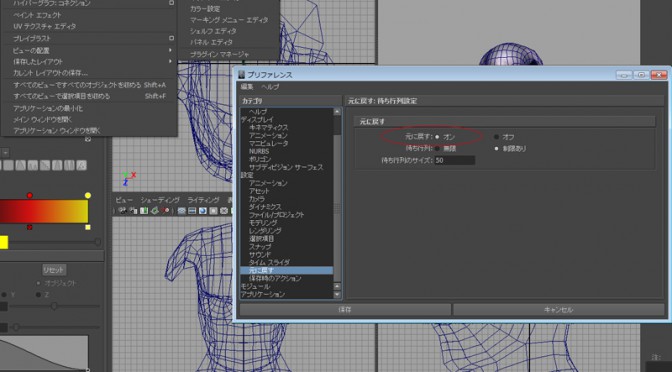Open the ヘルプ menu in Preferences
The width and height of the screenshot is (672, 372).
tap(270, 87)
